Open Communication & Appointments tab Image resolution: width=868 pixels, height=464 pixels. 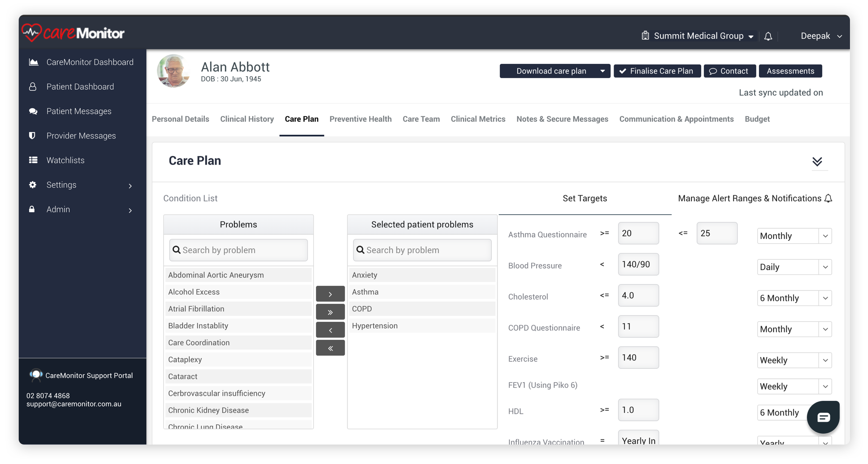click(x=676, y=119)
